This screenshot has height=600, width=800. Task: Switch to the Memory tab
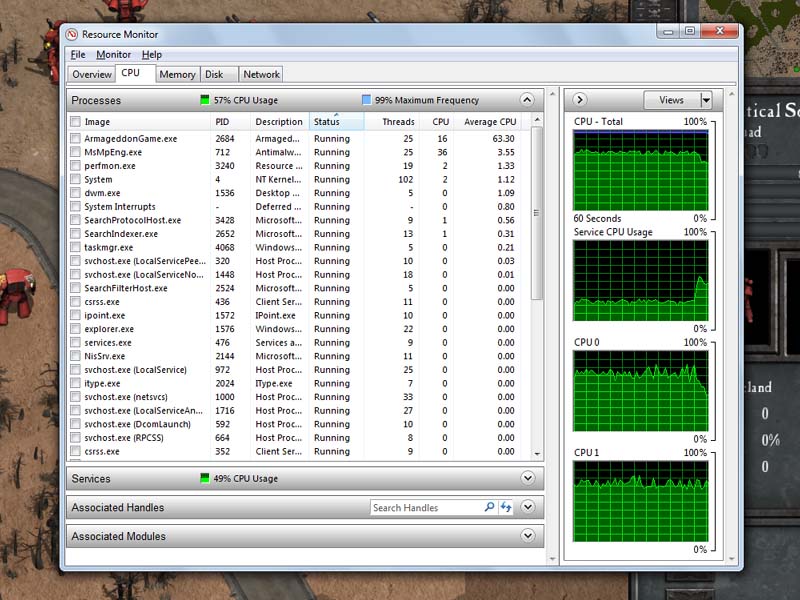pos(178,74)
